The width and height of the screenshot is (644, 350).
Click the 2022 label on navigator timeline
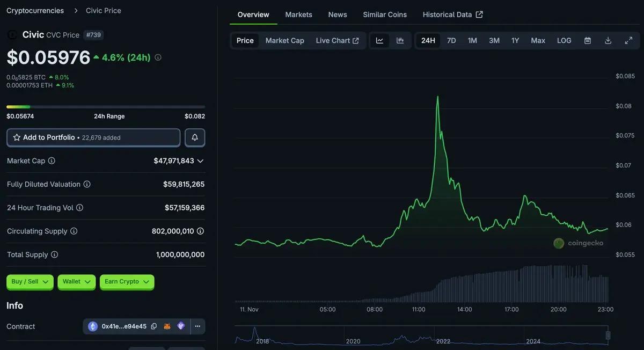[x=443, y=341]
